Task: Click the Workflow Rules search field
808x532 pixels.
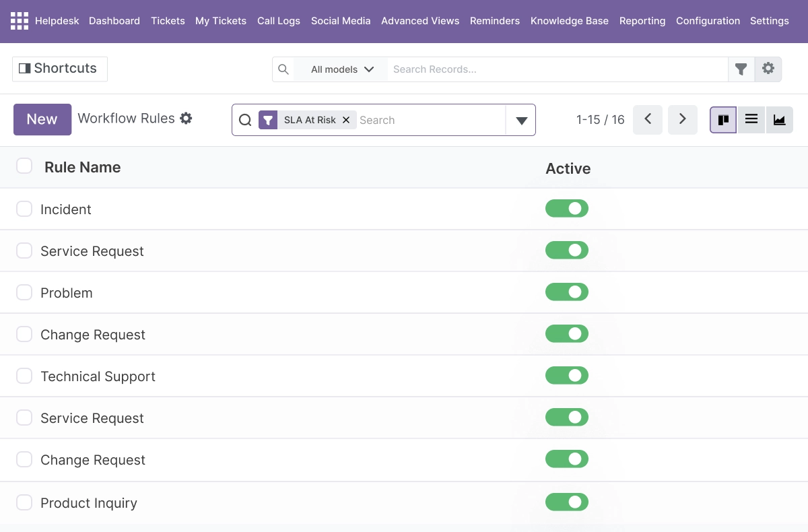Action: coord(431,120)
